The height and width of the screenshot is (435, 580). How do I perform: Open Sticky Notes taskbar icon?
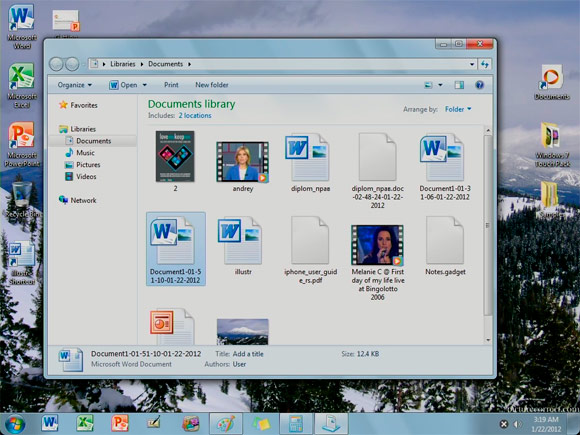[x=261, y=424]
